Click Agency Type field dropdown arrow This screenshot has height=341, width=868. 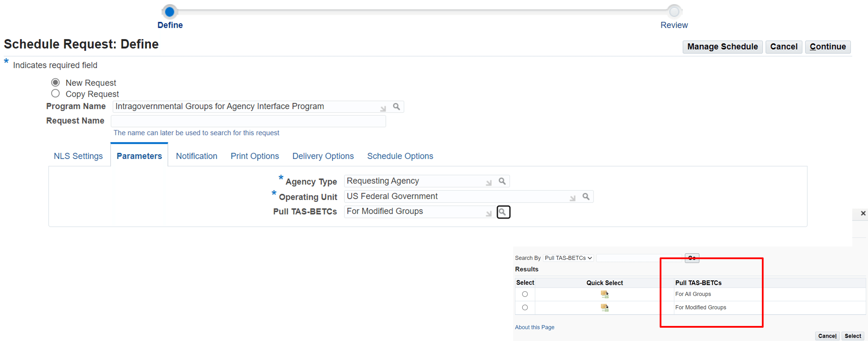click(489, 183)
